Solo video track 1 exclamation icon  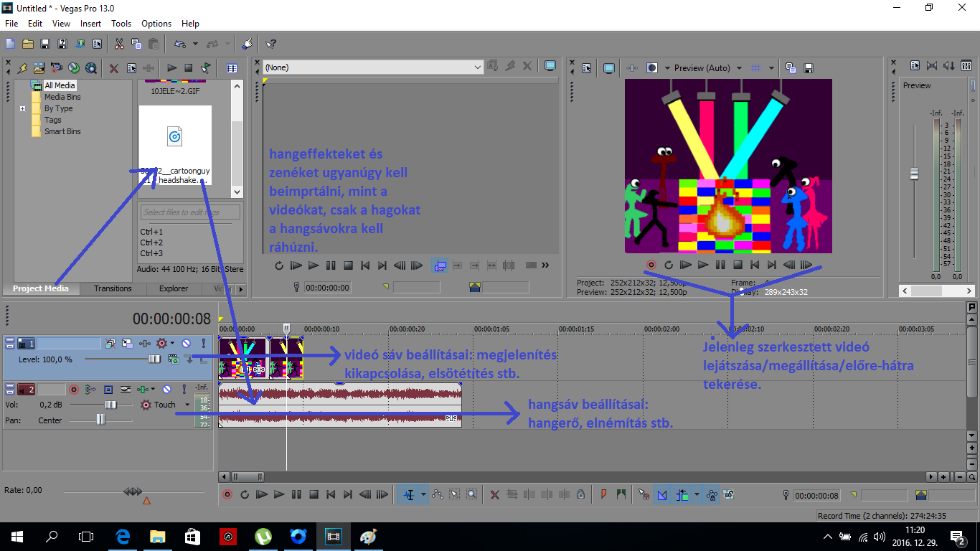point(204,344)
